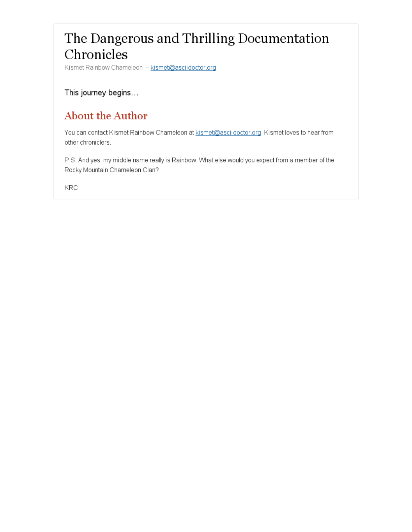Image resolution: width=412 pixels, height=532 pixels.
Task: Open the email link in the About the Author paragraph
Action: pyautogui.click(x=228, y=132)
